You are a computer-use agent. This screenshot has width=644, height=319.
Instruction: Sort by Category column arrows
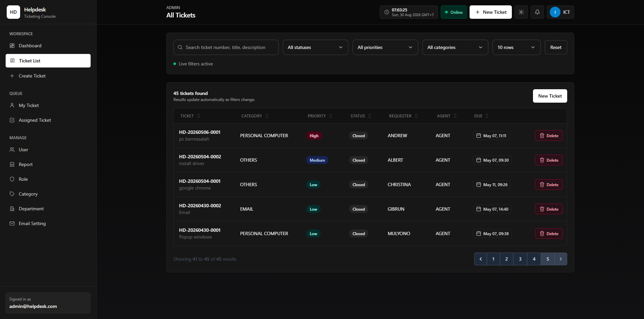(x=267, y=116)
